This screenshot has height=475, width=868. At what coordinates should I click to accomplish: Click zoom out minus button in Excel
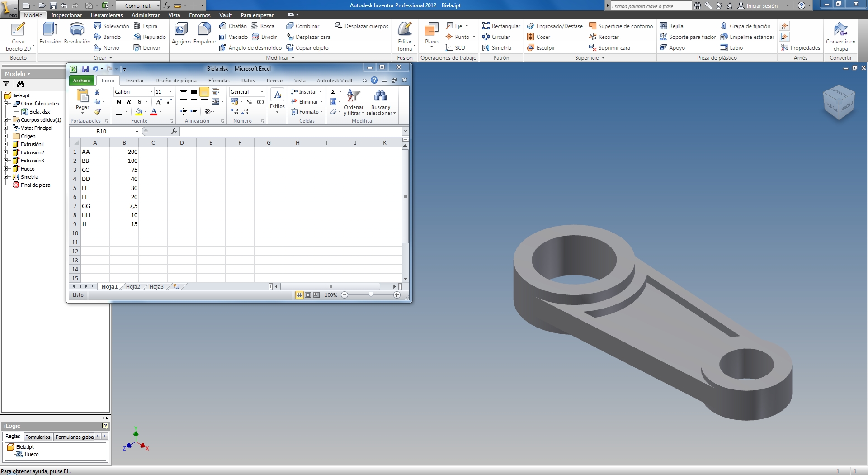[344, 295]
